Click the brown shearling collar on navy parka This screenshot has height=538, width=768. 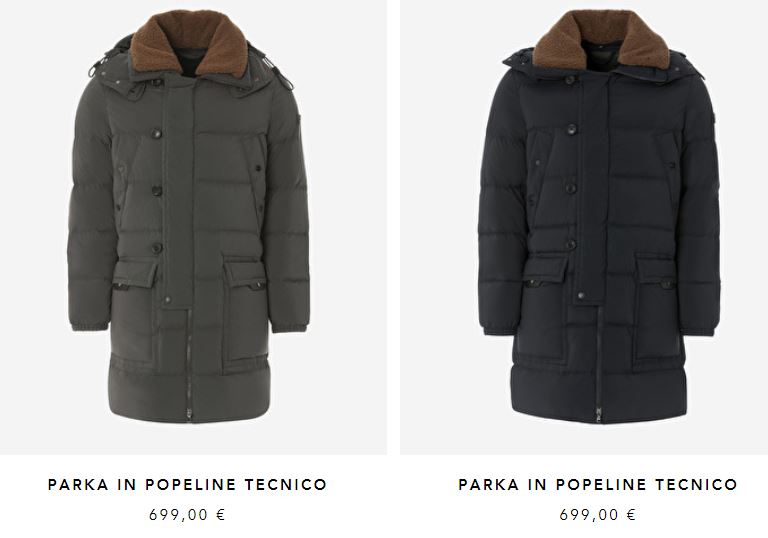[600, 42]
